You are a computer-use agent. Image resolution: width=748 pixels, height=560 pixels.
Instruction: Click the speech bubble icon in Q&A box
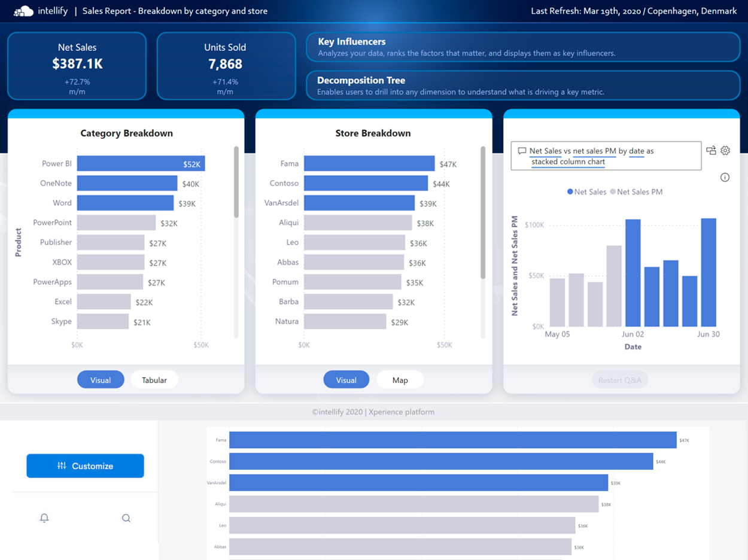522,151
